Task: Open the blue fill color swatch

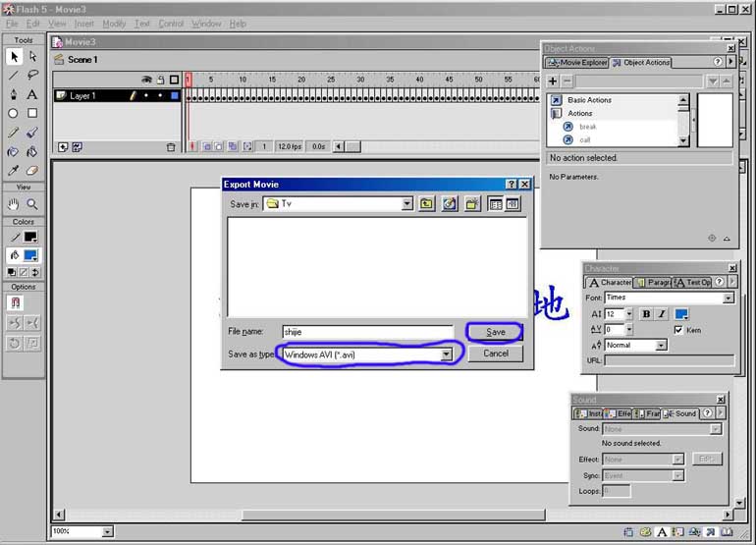Action: [x=31, y=255]
